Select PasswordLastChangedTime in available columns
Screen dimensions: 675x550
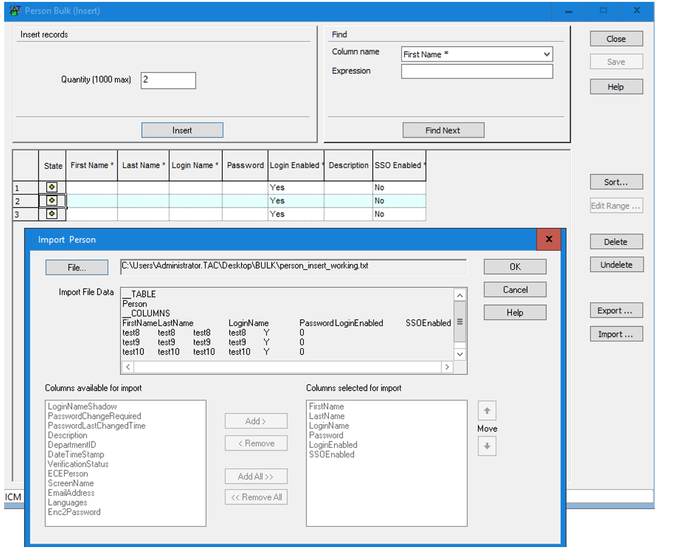tap(96, 426)
